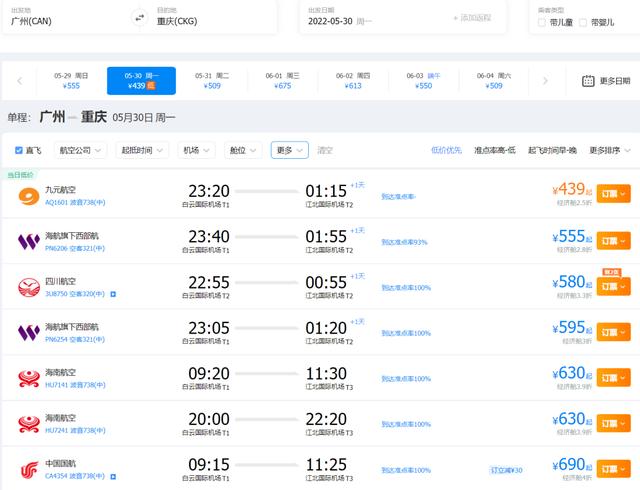Uncheck the 直飞 direct flight checkbox
640x490 pixels.
click(x=19, y=150)
